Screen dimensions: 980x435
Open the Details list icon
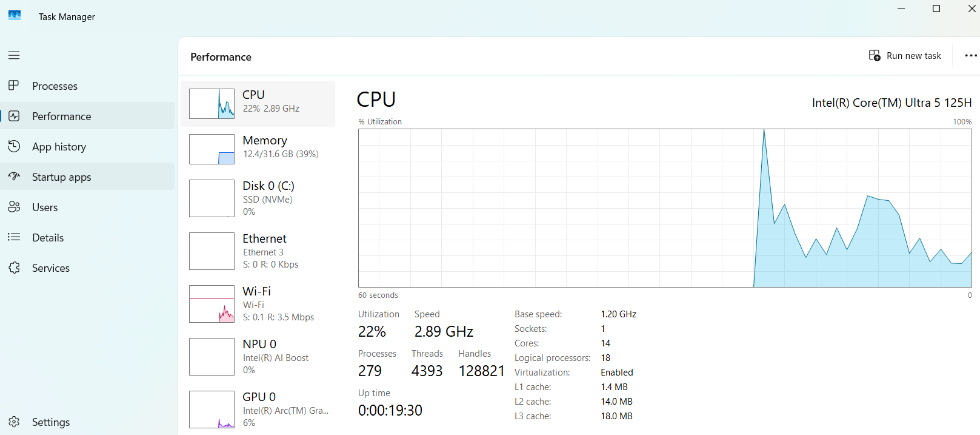coord(14,237)
